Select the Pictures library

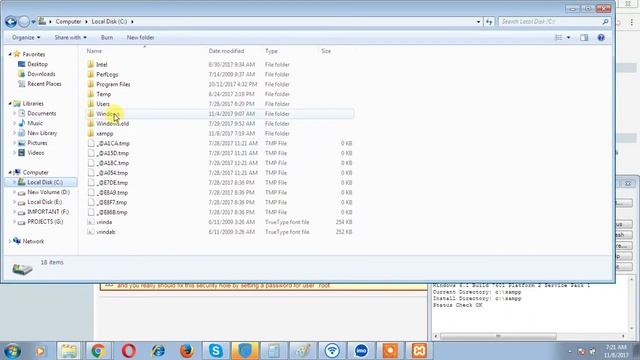coord(37,143)
